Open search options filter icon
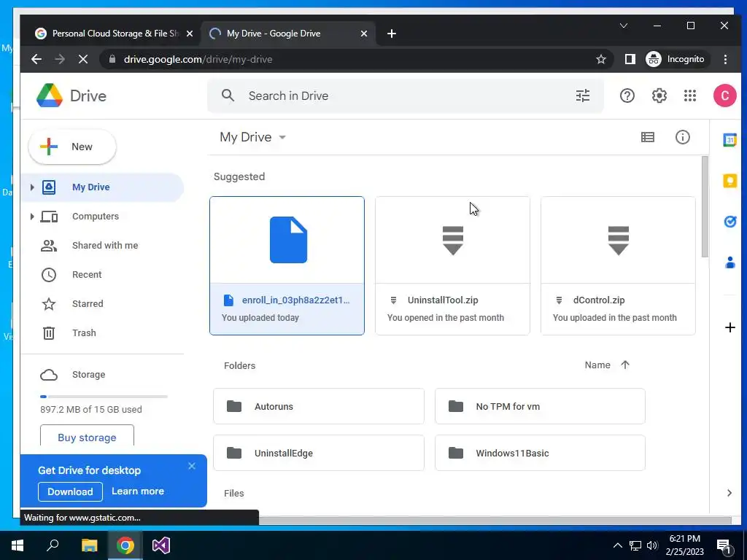This screenshot has width=747, height=560. [583, 96]
